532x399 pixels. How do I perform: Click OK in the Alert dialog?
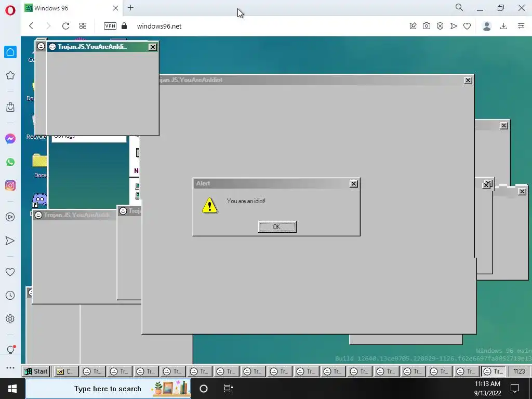tap(277, 227)
